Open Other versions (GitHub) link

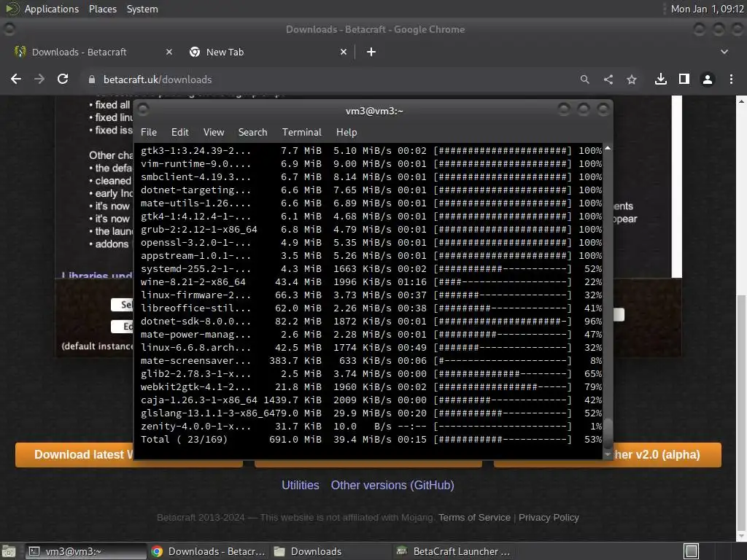click(392, 485)
